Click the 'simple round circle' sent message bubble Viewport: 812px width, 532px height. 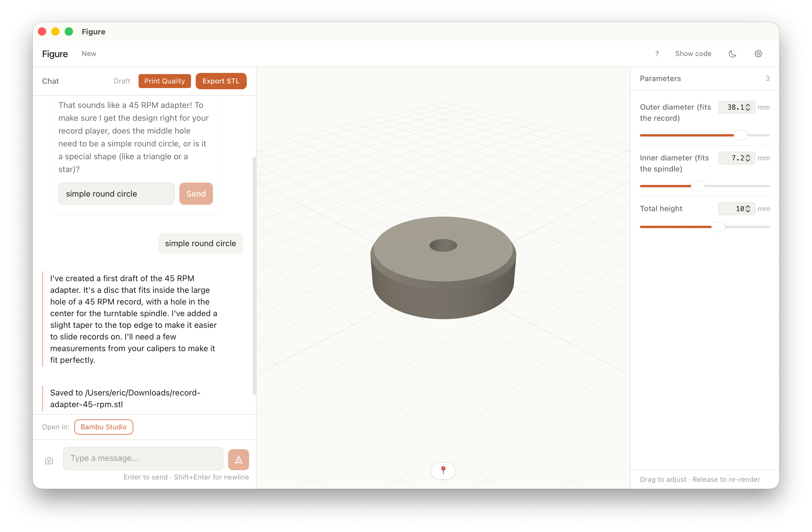point(200,243)
